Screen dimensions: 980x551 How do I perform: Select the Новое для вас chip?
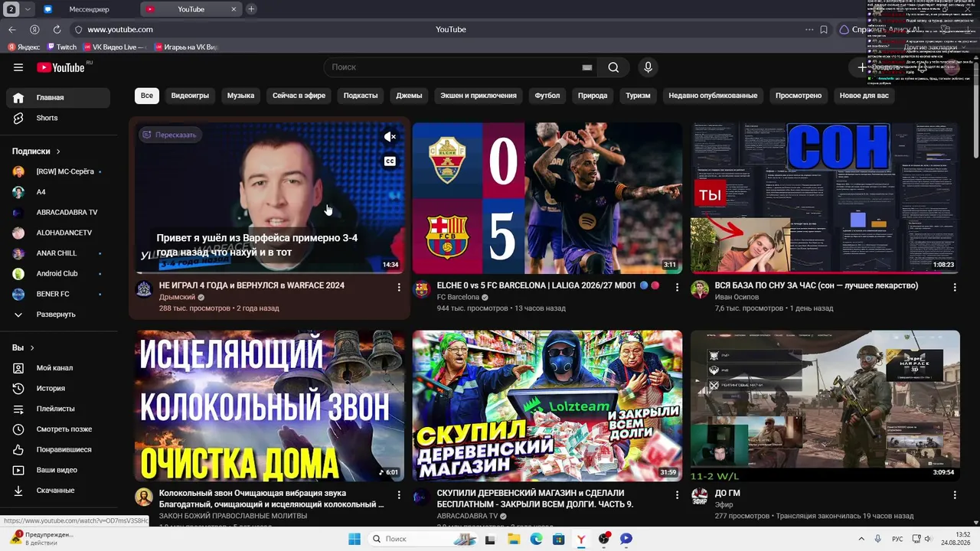[864, 96]
